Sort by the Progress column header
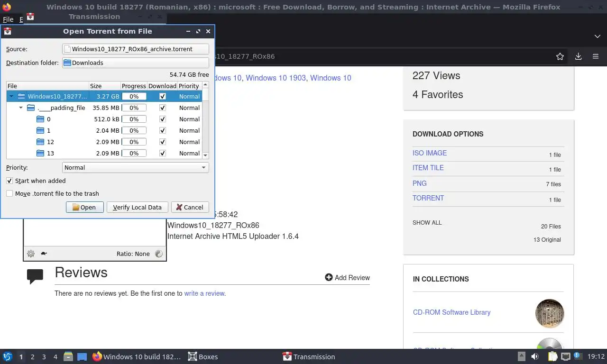This screenshot has width=607, height=364. 134,86
